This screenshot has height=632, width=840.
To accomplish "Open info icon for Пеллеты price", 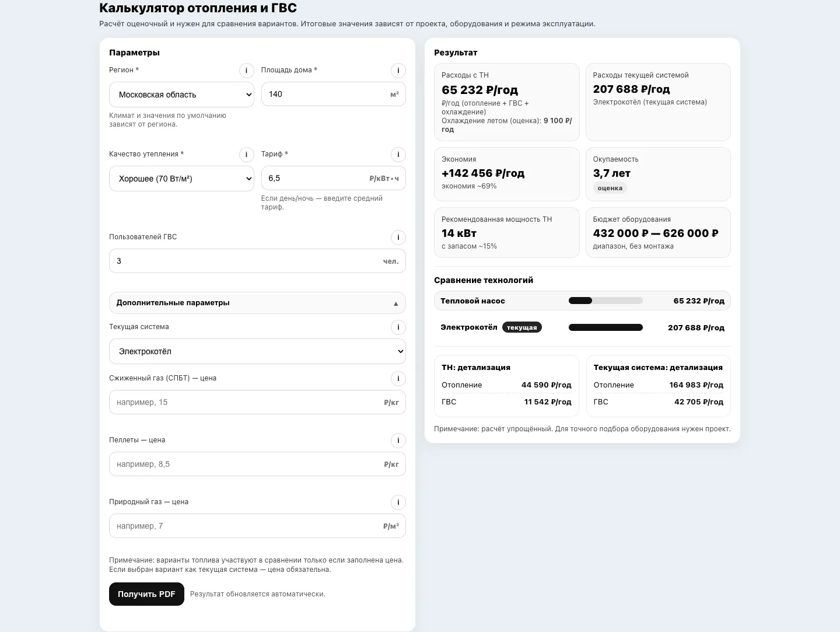I will coord(398,441).
